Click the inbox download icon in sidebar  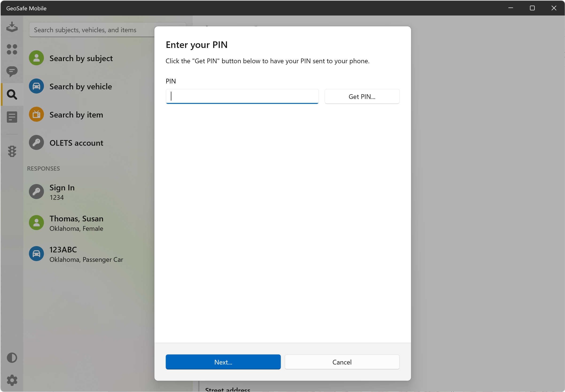pos(12,27)
